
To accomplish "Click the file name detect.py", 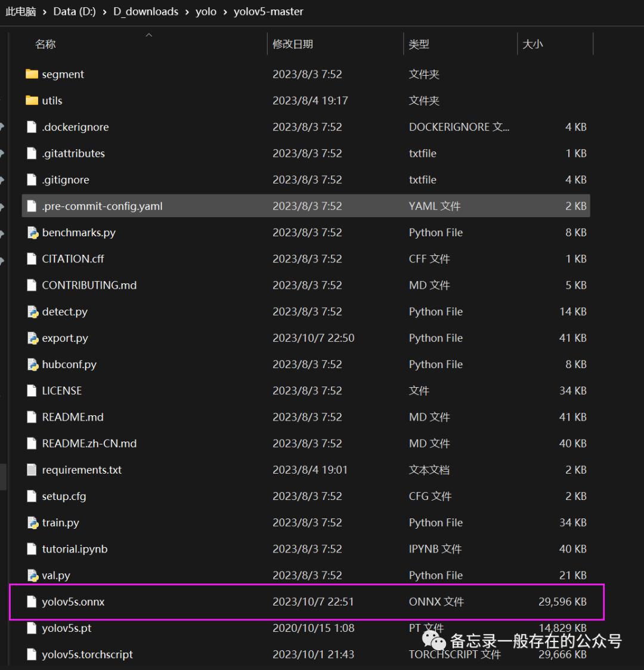I will [x=64, y=311].
